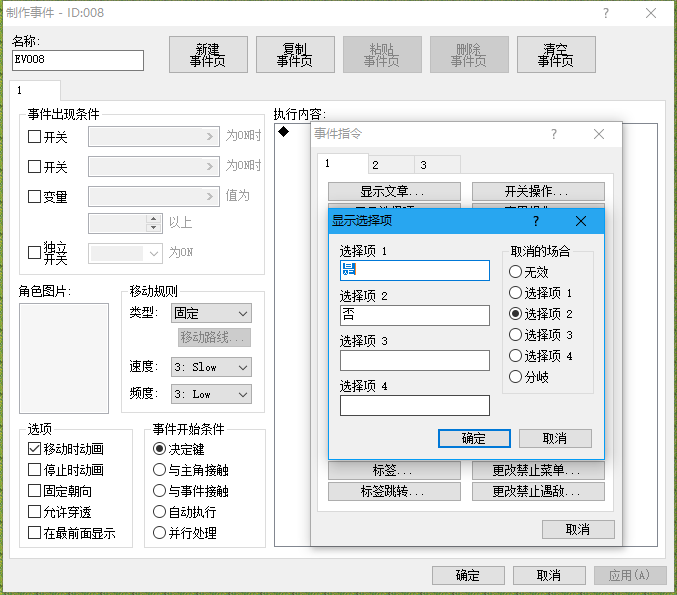Switch to tab 2 in 事件指令 window
This screenshot has height=595, width=677.
coord(391,165)
